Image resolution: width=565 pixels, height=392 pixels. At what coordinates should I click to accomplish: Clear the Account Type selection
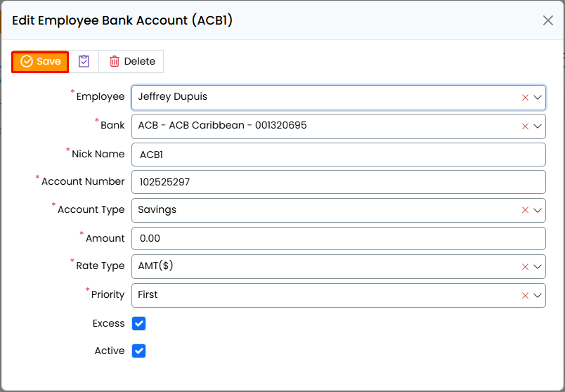coord(525,210)
